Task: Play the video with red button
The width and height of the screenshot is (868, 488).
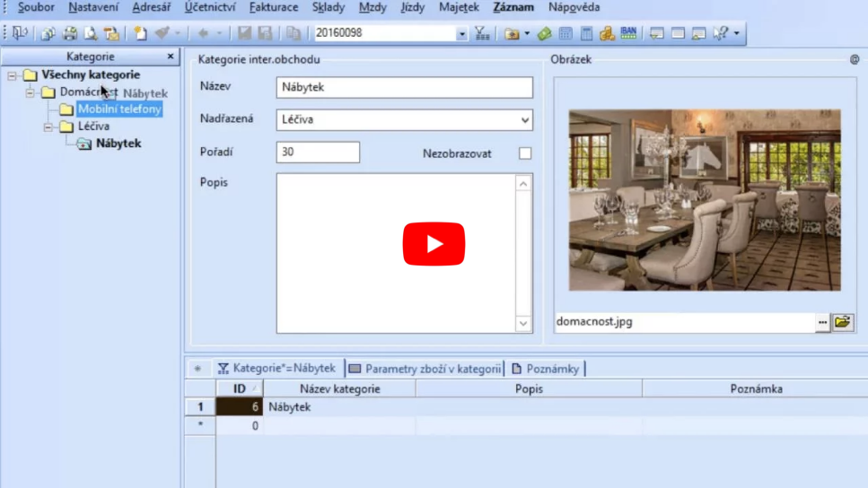Action: click(x=434, y=244)
